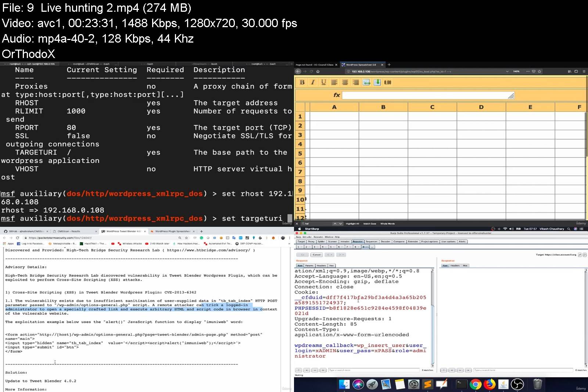Click the help question icon beside target
This screenshot has width=588, height=392.
585,255
